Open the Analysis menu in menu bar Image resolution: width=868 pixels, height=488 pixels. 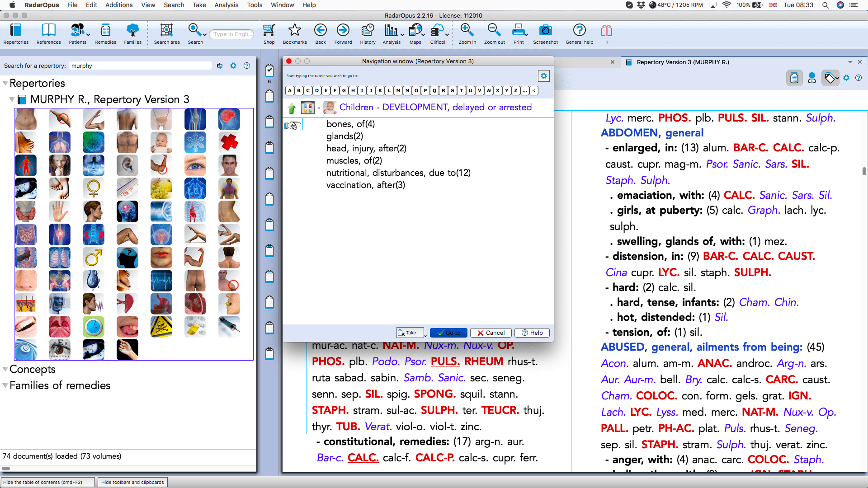point(226,5)
